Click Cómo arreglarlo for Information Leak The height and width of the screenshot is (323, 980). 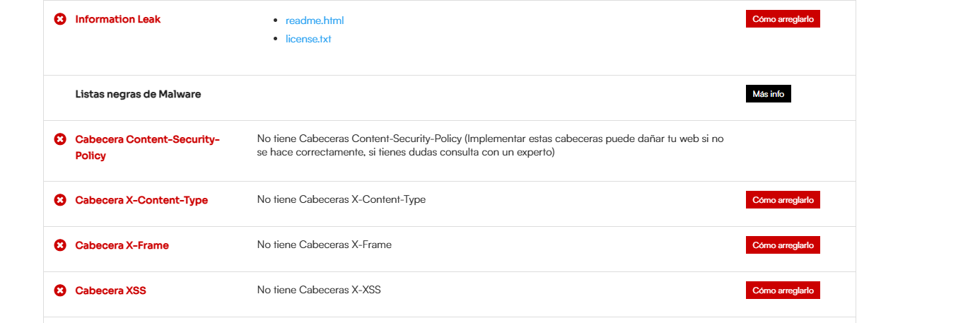(783, 19)
